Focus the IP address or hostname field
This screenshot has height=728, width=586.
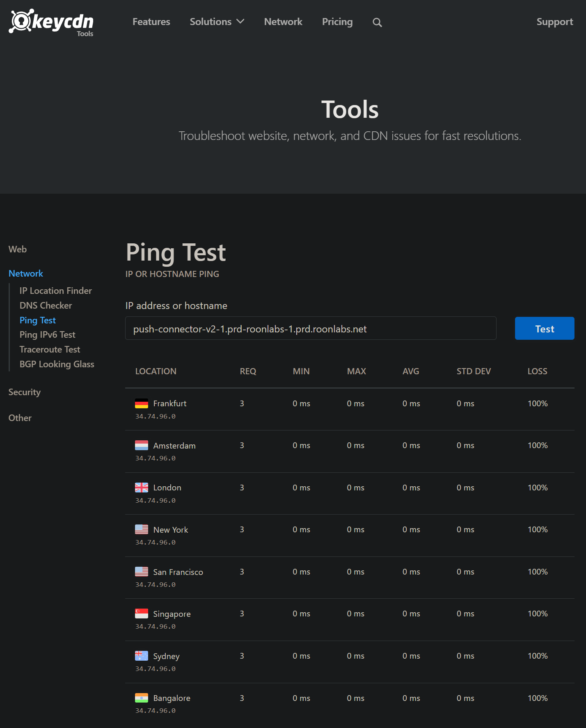pyautogui.click(x=311, y=328)
